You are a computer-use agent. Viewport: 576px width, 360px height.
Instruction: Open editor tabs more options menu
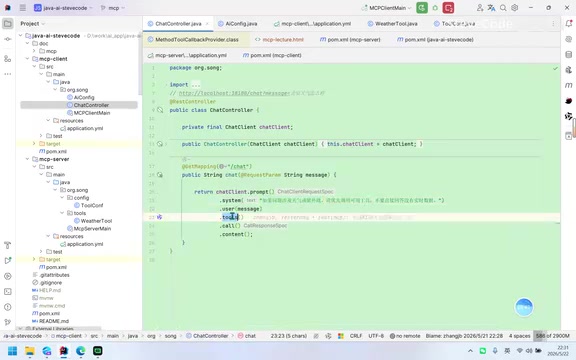coord(553,24)
